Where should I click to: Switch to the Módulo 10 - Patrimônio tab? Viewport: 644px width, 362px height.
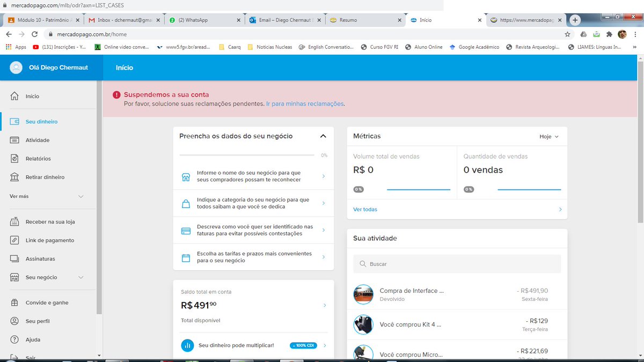(x=44, y=20)
